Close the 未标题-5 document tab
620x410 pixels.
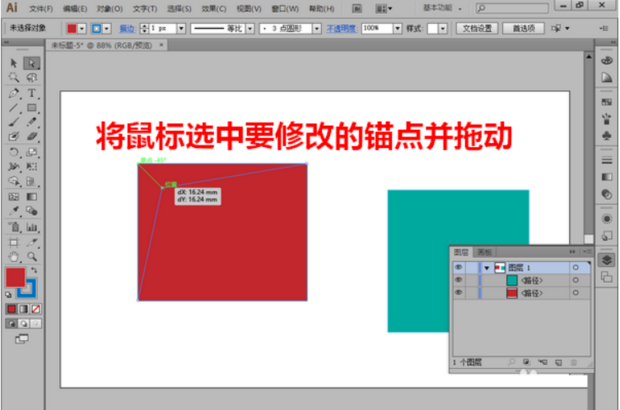pos(161,45)
